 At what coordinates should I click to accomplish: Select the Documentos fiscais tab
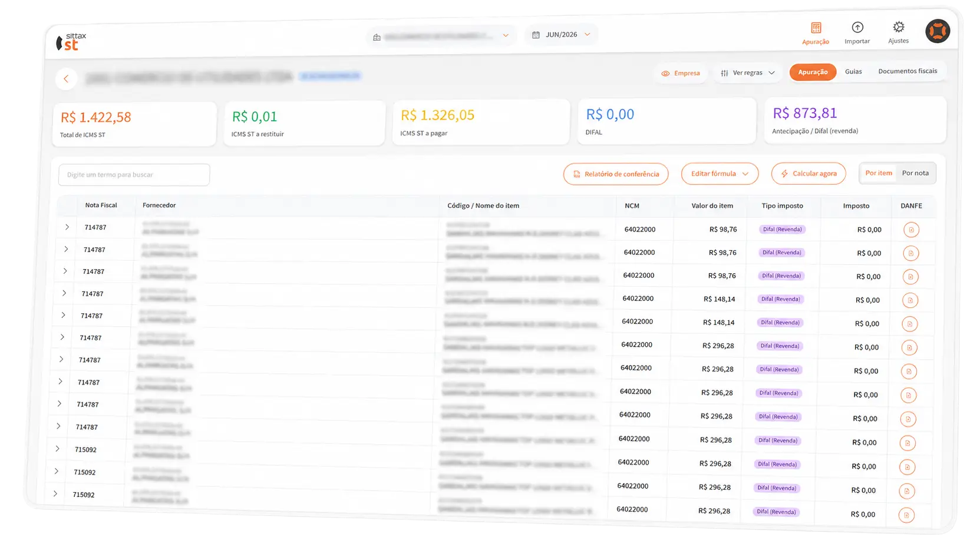(x=908, y=71)
